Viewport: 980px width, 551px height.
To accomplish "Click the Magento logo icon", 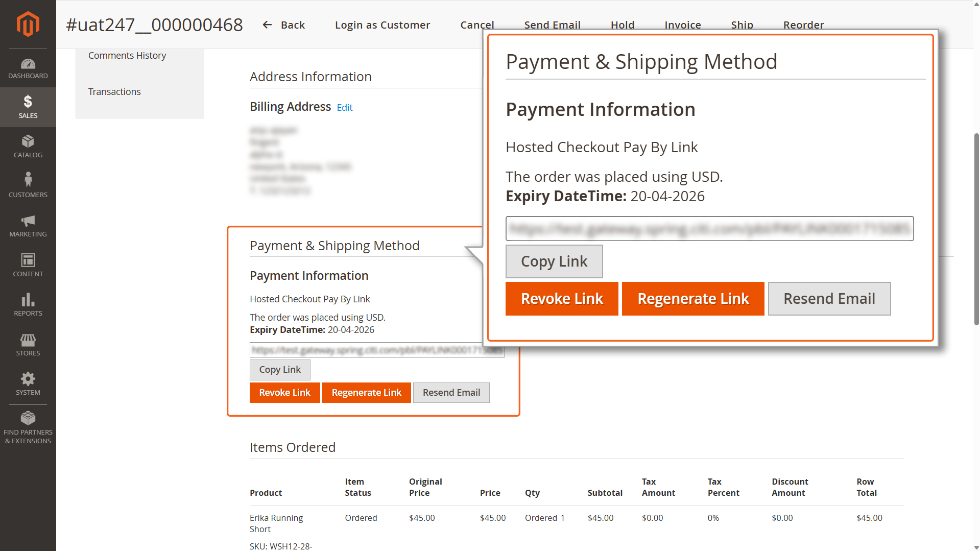I will click(28, 24).
